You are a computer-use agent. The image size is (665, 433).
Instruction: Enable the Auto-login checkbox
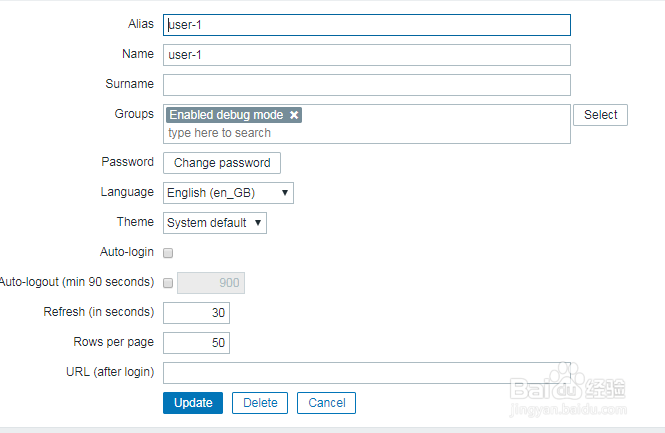pos(168,253)
